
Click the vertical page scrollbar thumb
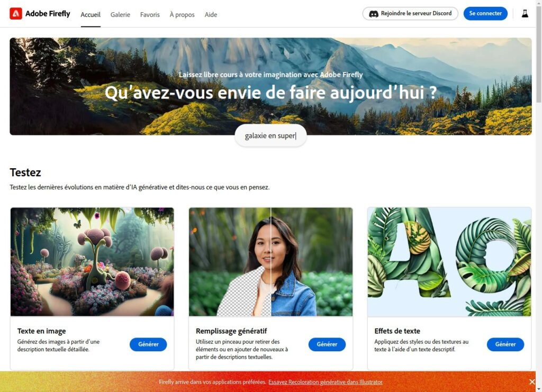tap(538, 52)
